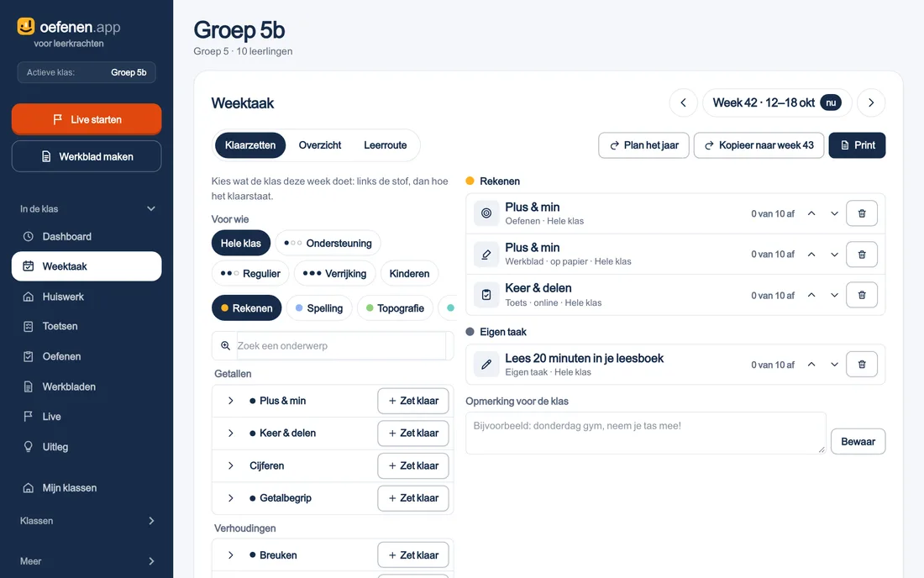Choose the Spelling subject chip
The image size is (924, 578).
click(x=319, y=308)
